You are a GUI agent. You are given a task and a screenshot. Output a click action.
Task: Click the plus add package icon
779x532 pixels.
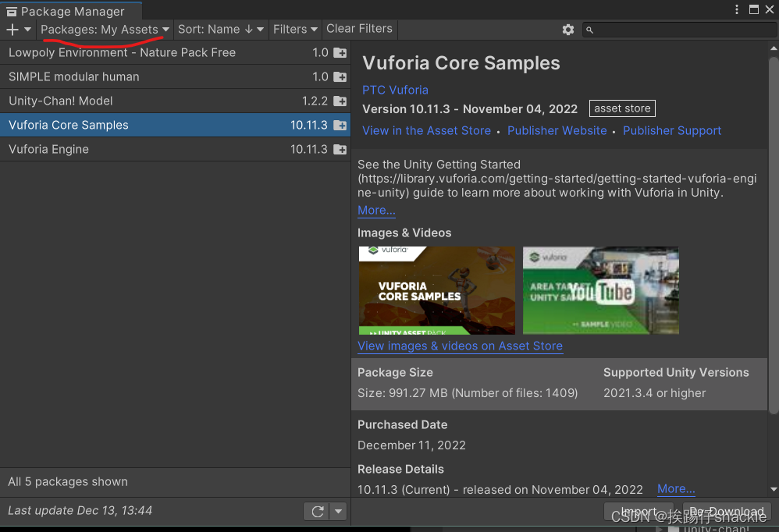(12, 30)
